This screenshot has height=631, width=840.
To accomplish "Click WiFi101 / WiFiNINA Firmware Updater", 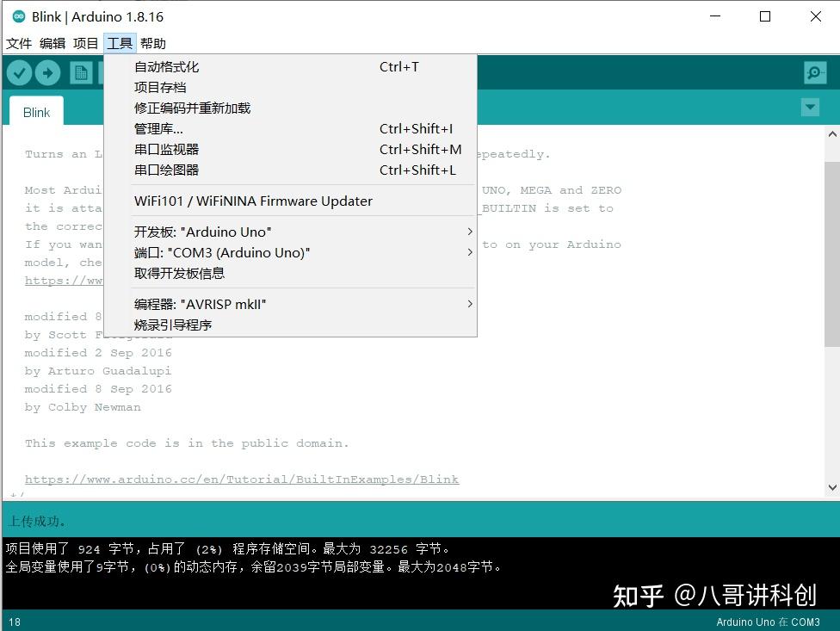I will click(254, 201).
